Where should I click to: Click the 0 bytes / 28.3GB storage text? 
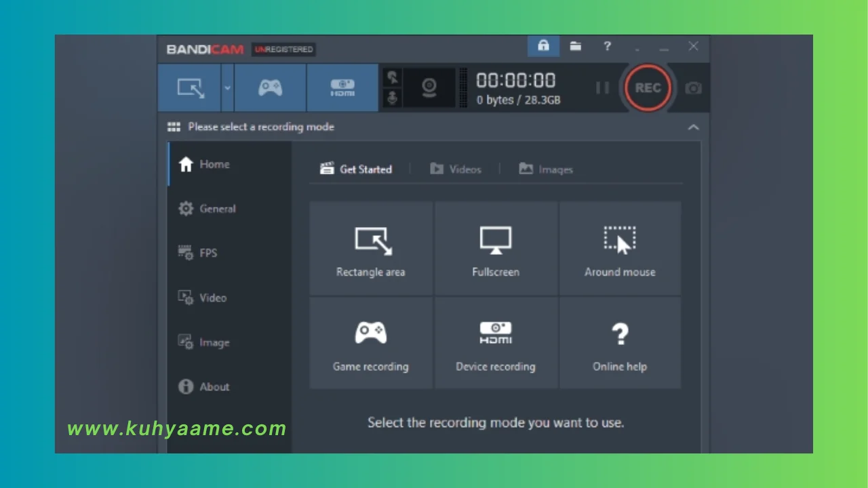518,100
